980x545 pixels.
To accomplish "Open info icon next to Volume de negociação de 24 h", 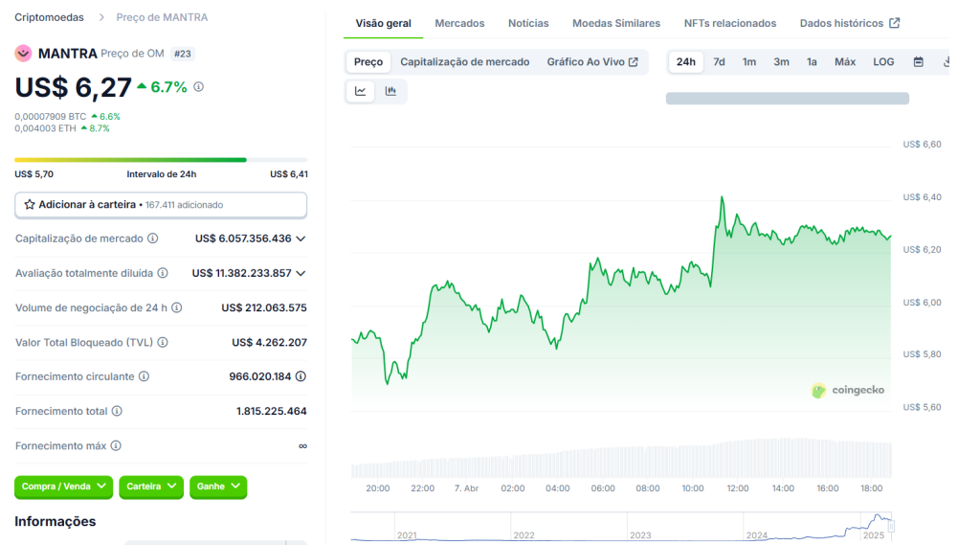I will pos(177,307).
